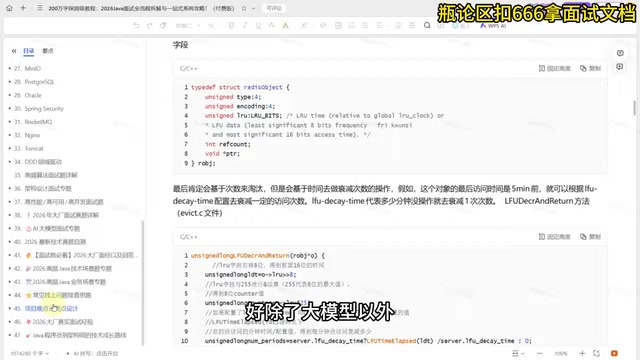The height and width of the screenshot is (360, 640).
Task: Open the font color picker
Action: 285,26
